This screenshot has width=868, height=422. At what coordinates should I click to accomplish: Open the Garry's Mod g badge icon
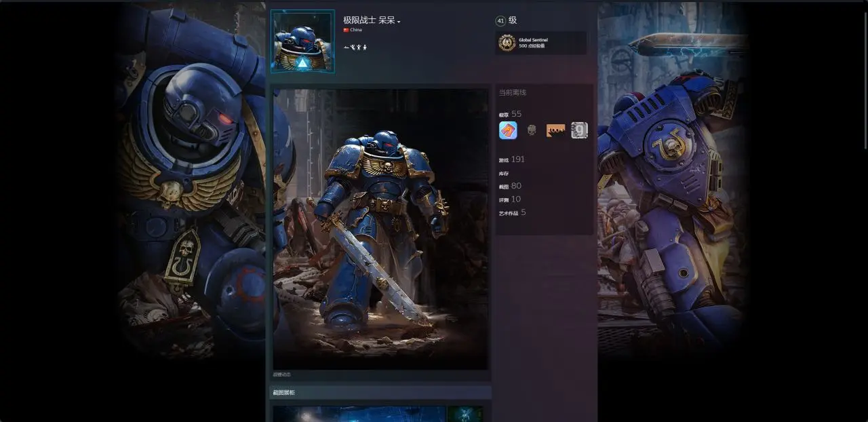click(x=579, y=130)
